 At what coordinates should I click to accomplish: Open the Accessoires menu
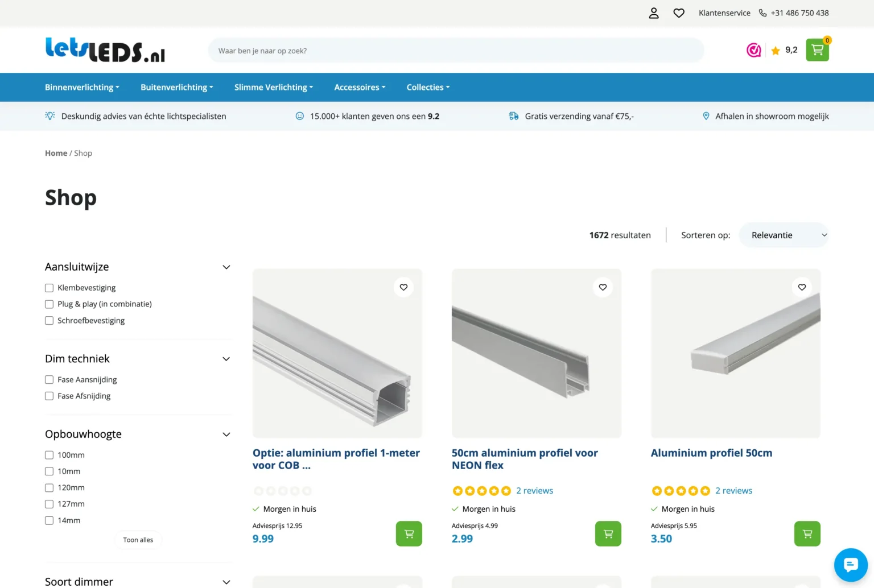360,87
